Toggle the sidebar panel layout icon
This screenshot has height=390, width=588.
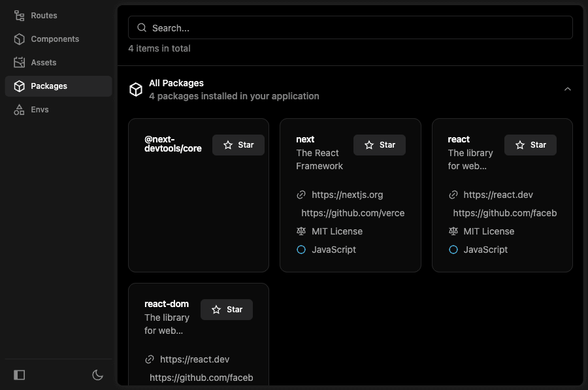[19, 374]
